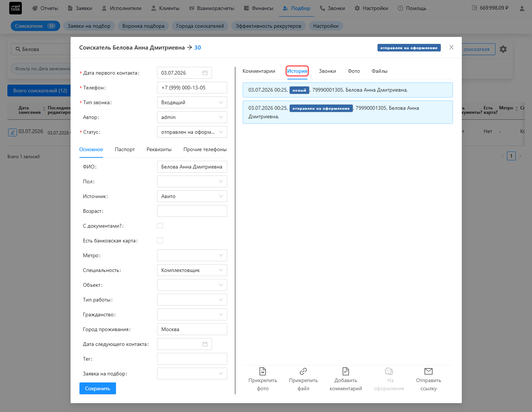The image size is (532, 412).
Task: Click the Тег input field
Action: click(192, 359)
